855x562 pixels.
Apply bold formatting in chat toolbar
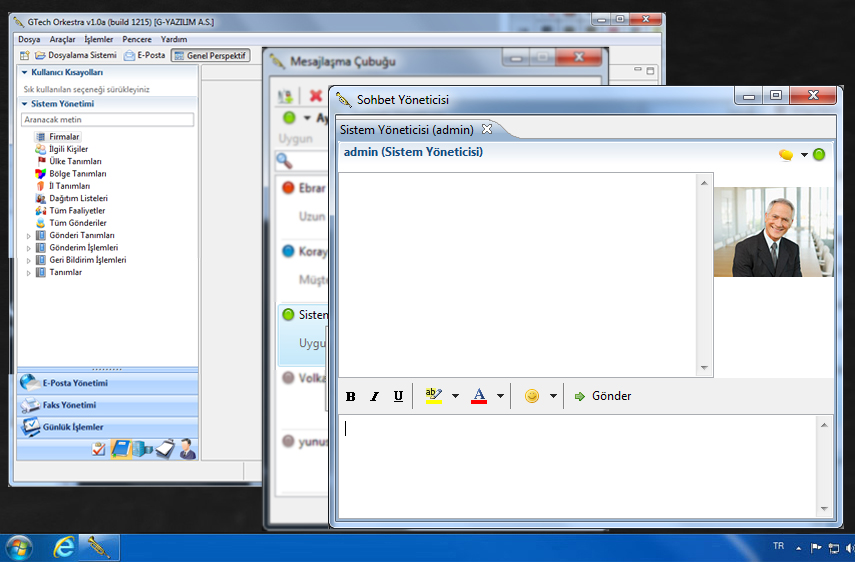[x=351, y=396]
